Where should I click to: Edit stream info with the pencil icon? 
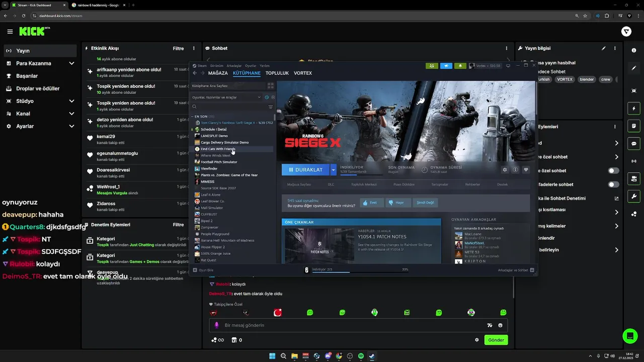603,48
